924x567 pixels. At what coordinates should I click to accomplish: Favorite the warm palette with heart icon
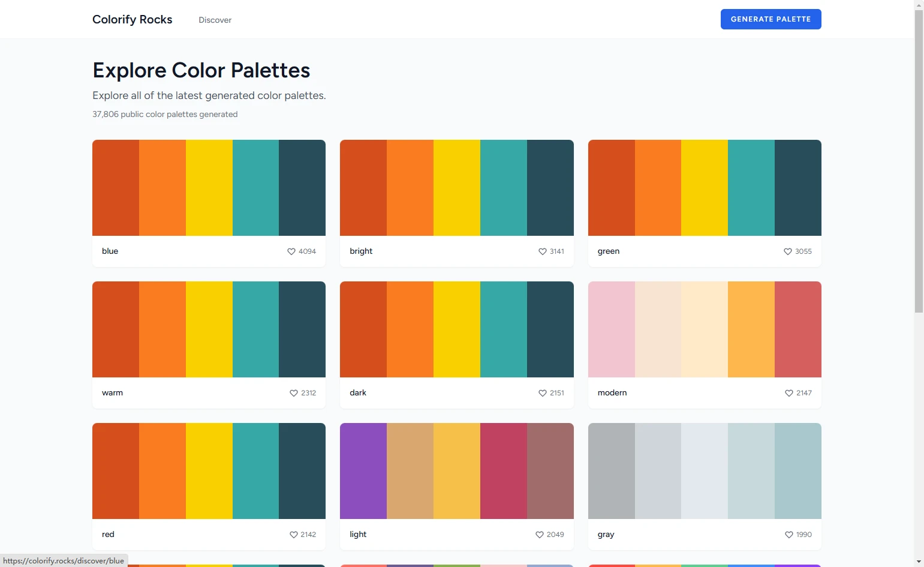(294, 393)
